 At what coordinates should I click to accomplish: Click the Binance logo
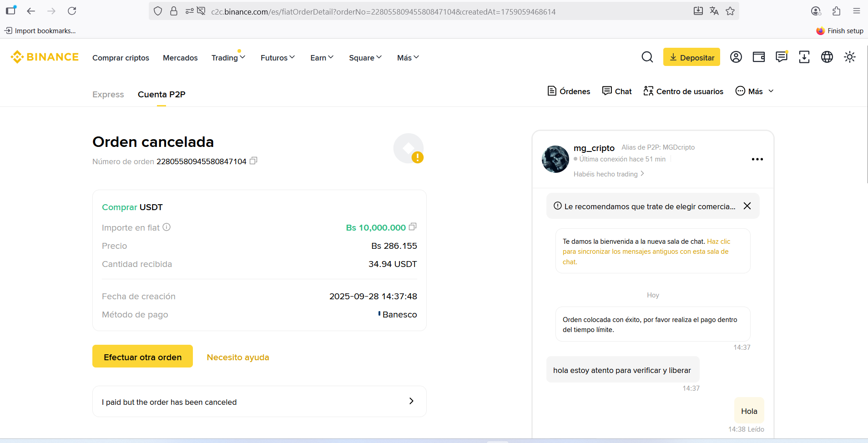coord(45,57)
